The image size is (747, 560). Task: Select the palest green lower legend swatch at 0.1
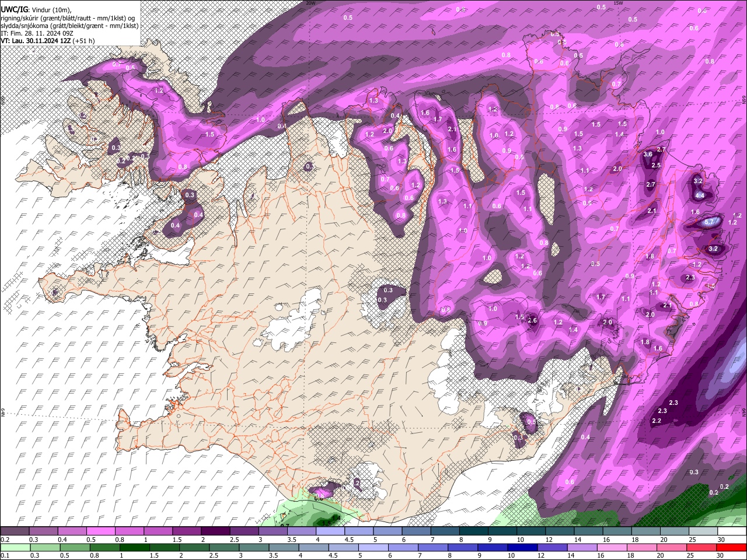click(x=15, y=548)
